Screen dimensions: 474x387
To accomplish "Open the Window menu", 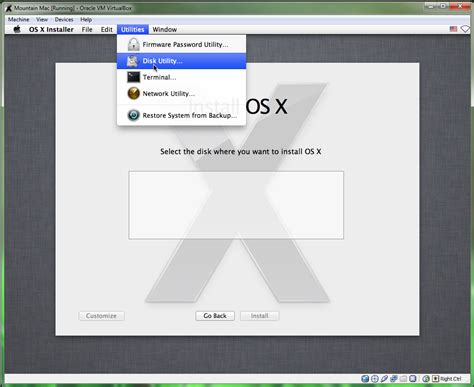I will [165, 29].
